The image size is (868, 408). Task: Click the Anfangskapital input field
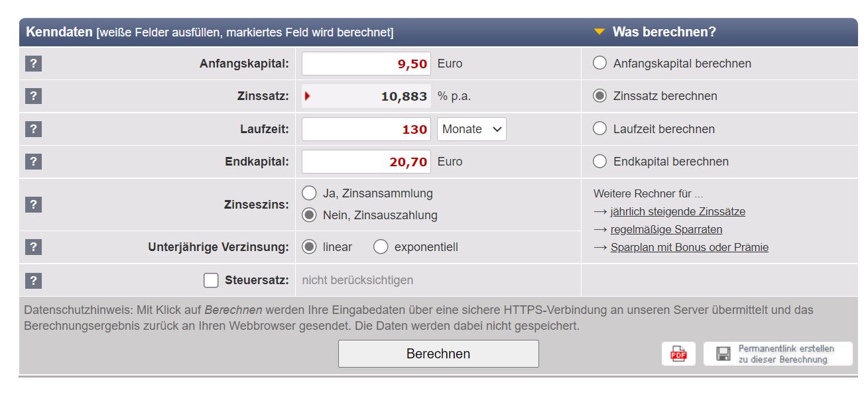(365, 64)
